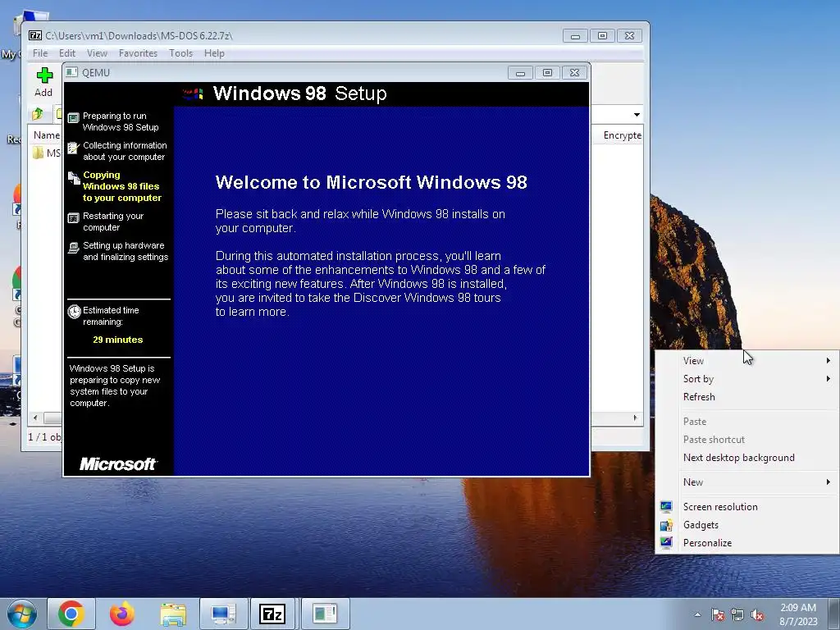The height and width of the screenshot is (630, 840).
Task: Click the 7z icon in the title bar
Action: (35, 35)
